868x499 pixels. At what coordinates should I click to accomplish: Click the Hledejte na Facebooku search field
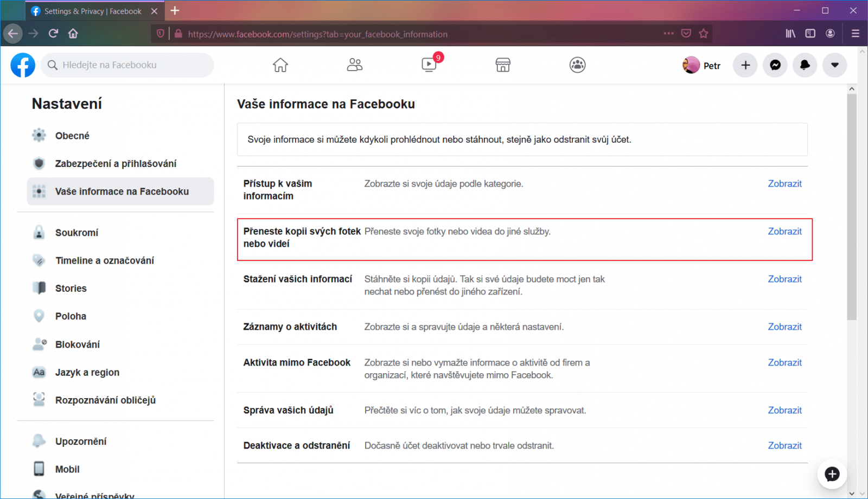pos(127,65)
